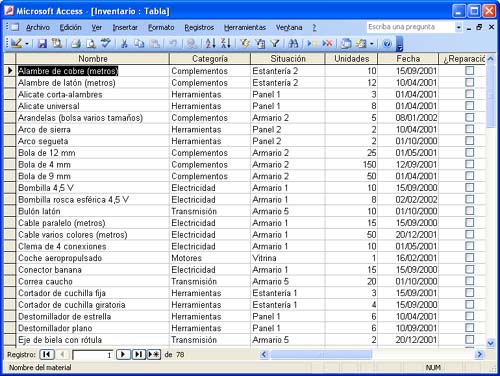Select the Nombre column header
The height and width of the screenshot is (376, 500).
click(x=93, y=59)
